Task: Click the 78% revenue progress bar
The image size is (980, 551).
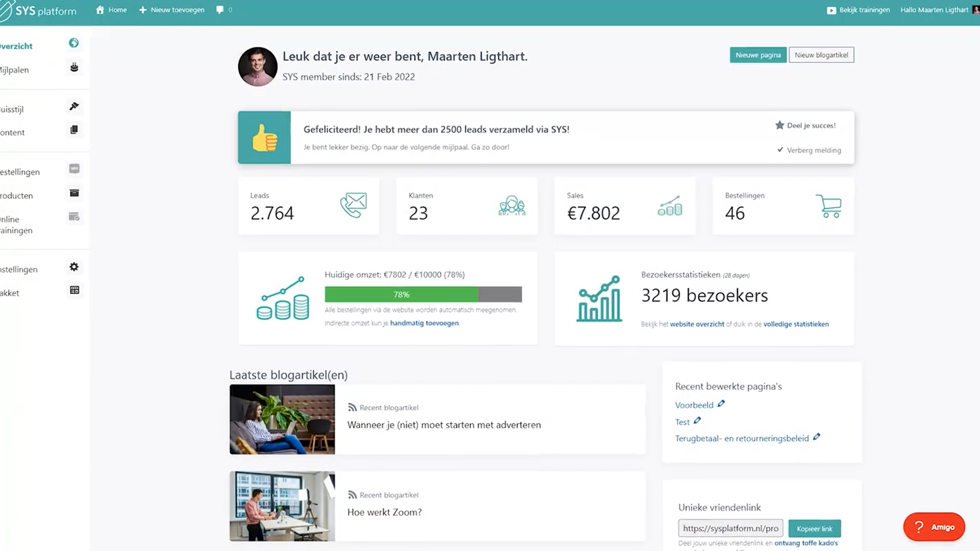Action: 402,294
